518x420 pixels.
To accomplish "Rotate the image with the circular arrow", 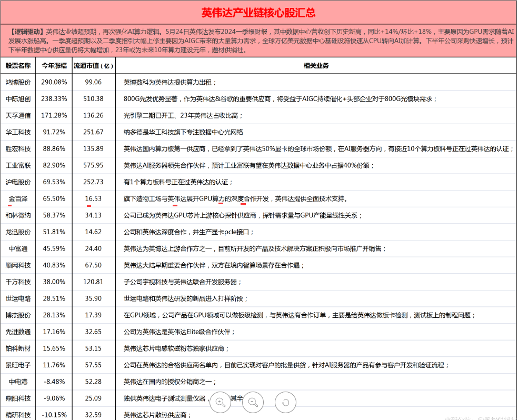I will click(286, 403).
